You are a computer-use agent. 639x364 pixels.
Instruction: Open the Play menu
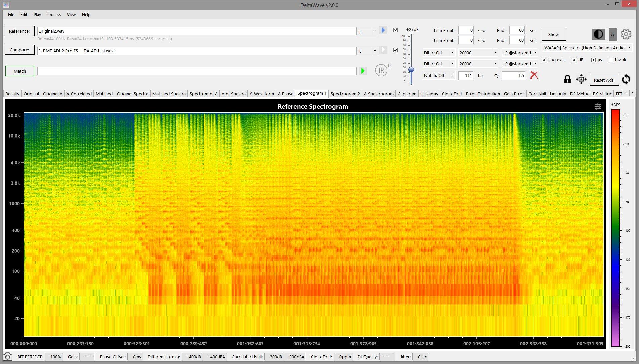(37, 14)
